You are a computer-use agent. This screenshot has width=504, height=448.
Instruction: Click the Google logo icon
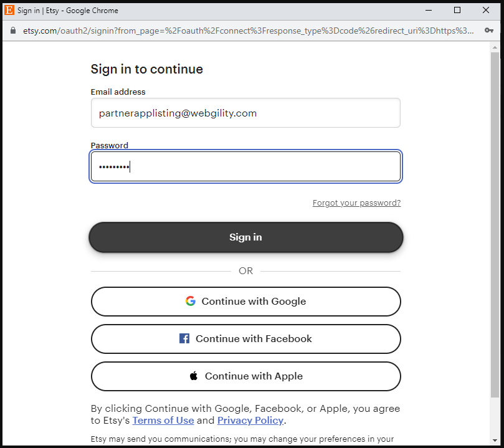(191, 302)
